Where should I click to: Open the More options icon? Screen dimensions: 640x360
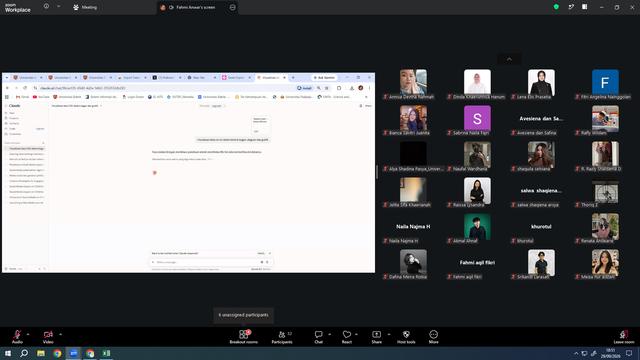tap(433, 337)
